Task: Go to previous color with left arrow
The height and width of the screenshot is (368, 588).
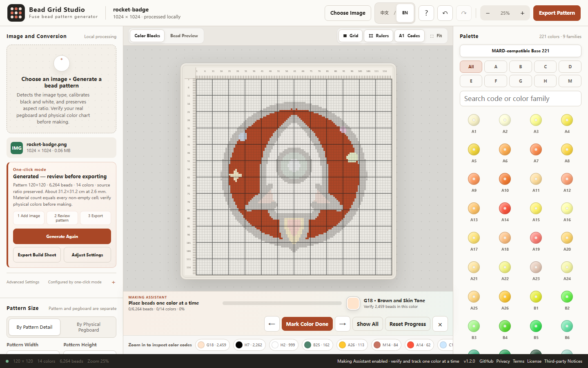Action: tap(272, 324)
